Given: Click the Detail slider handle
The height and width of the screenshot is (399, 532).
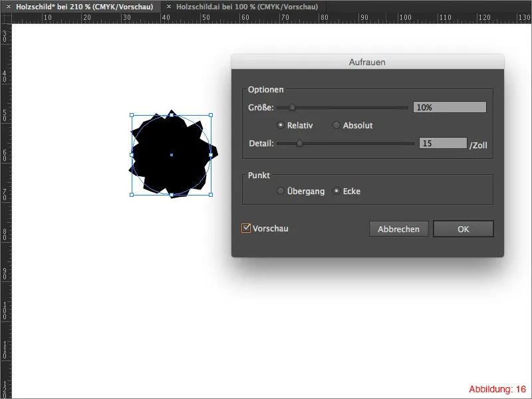Looking at the screenshot, I should tap(299, 143).
